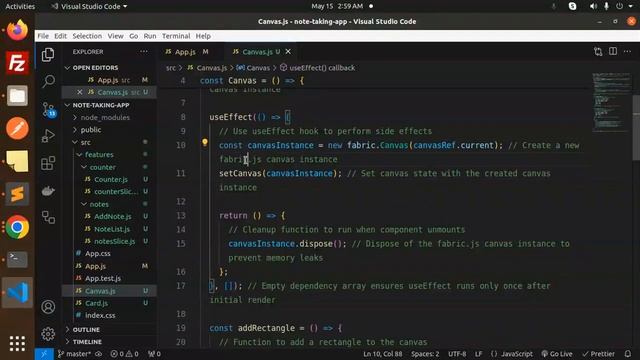Screen dimensions: 640x360
Task: Open the File menu
Action: pos(43,36)
